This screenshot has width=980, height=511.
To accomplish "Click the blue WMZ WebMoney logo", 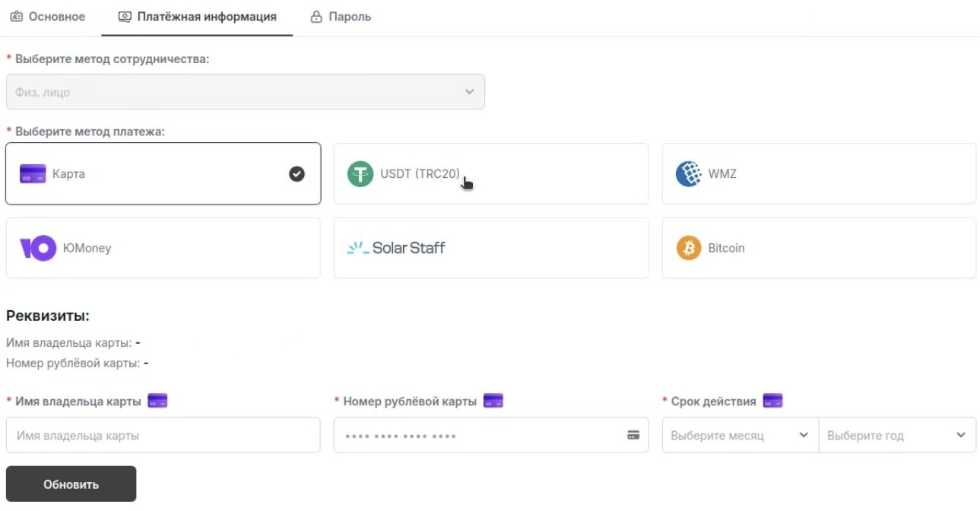I will coord(689,174).
